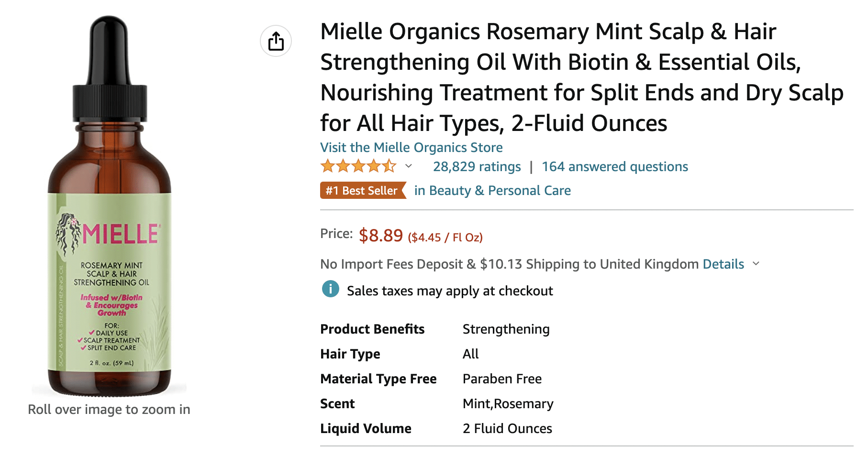Click the 'Roll over image to zoom in' text
Screen dimensions: 868x456
point(109,409)
